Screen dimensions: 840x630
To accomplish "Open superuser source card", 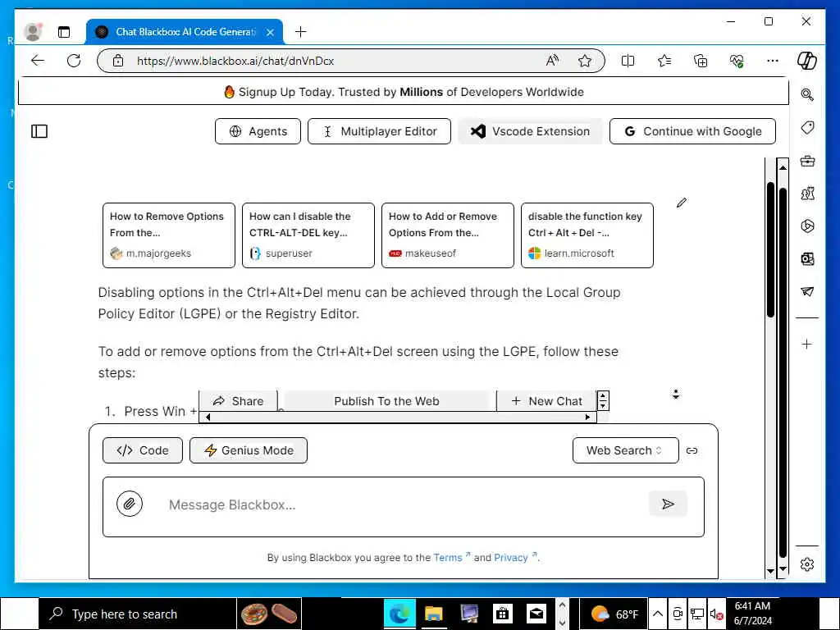I will click(308, 235).
